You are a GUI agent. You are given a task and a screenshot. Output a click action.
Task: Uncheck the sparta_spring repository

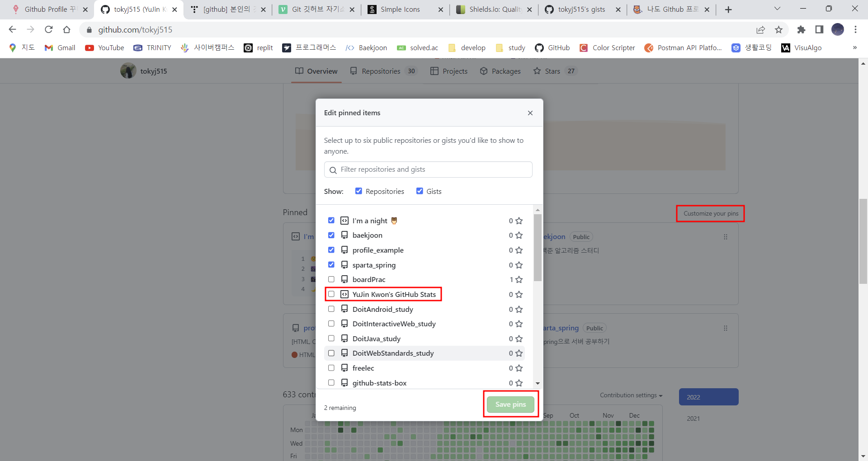click(x=331, y=265)
